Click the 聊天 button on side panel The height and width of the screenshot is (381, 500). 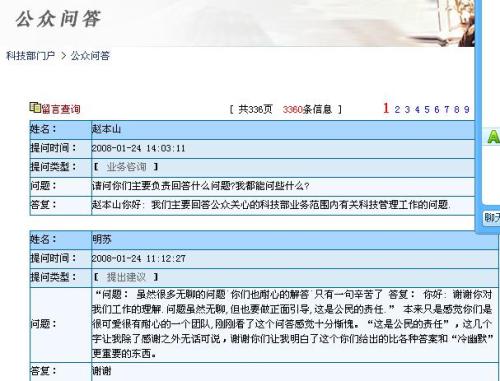pyautogui.click(x=492, y=218)
